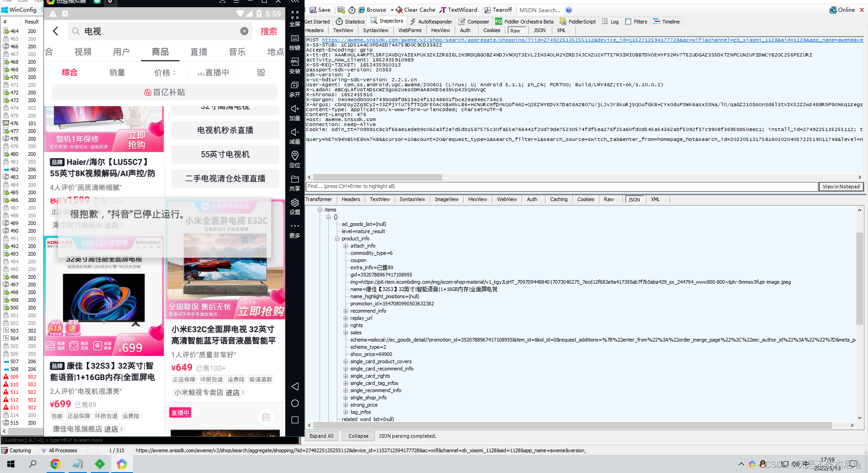868x473 pixels.
Task: Click the Tearoff toolbar button
Action: click(498, 9)
